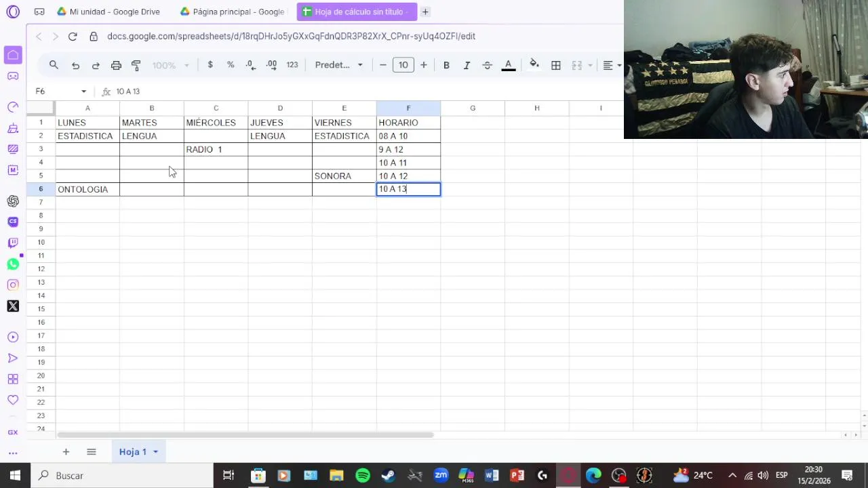
Task: Increase decimal places
Action: [271, 65]
